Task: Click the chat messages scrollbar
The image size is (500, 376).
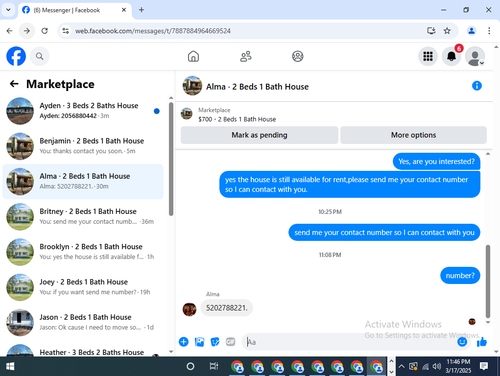Action: coord(488,282)
